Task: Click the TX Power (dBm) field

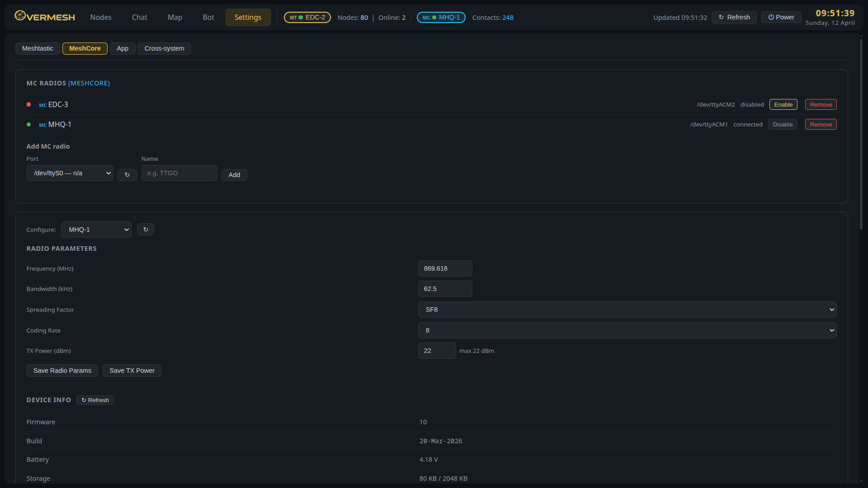Action: pos(437,351)
